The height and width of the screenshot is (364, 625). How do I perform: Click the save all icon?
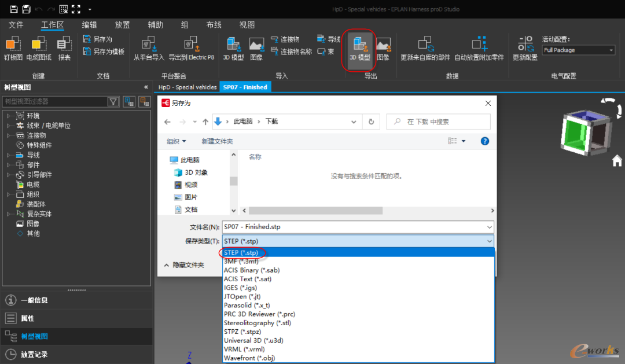pyautogui.click(x=26, y=9)
